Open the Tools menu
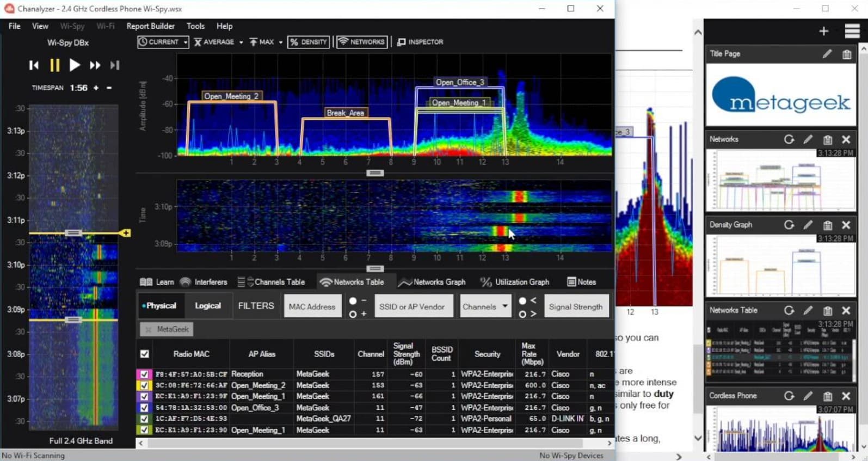This screenshot has width=868, height=461. [x=195, y=26]
